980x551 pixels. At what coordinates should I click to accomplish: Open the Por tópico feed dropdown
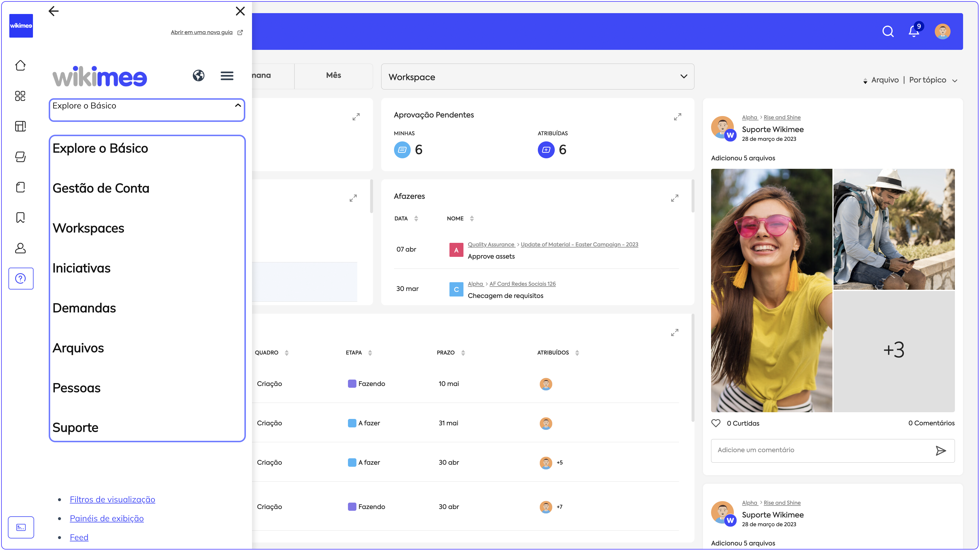[x=933, y=80]
